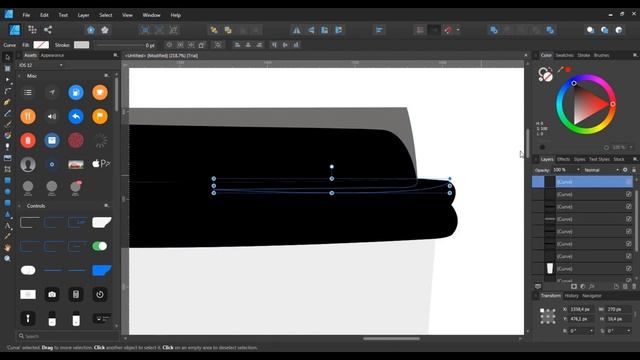Open the Window menu
Viewport: 640px width, 360px height.
[151, 15]
